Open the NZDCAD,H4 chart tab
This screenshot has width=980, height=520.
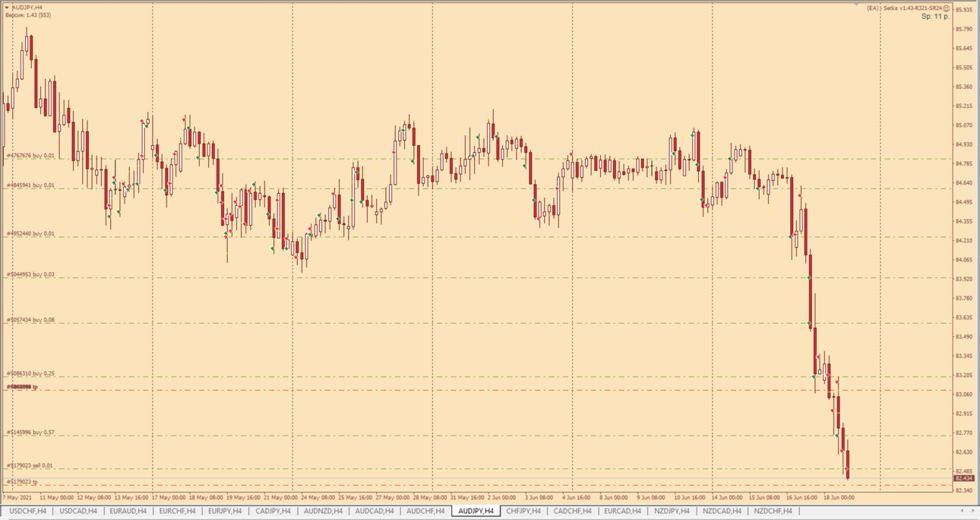722,511
